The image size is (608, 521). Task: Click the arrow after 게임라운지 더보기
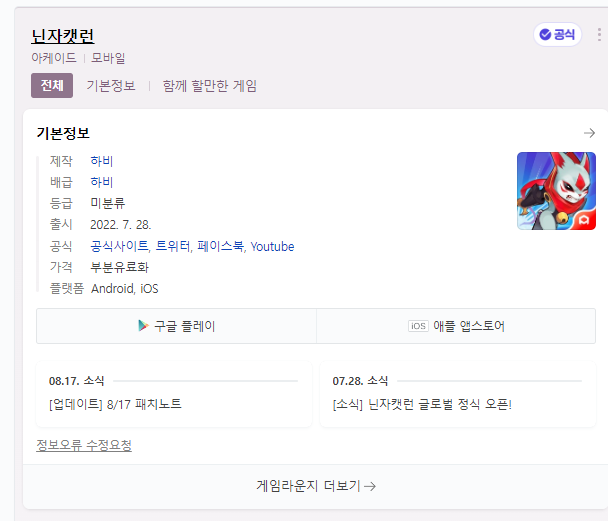click(x=370, y=486)
